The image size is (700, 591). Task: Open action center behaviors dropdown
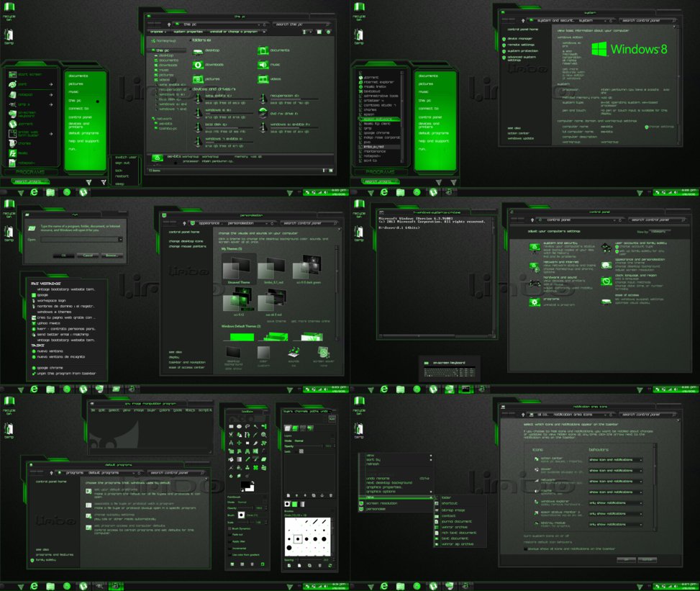coord(616,460)
